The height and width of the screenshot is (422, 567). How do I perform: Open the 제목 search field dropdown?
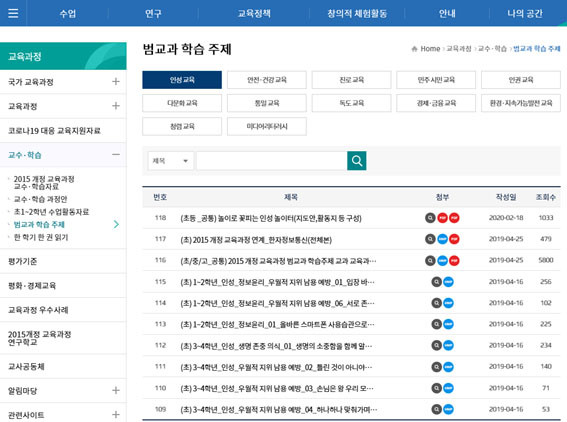pos(171,161)
